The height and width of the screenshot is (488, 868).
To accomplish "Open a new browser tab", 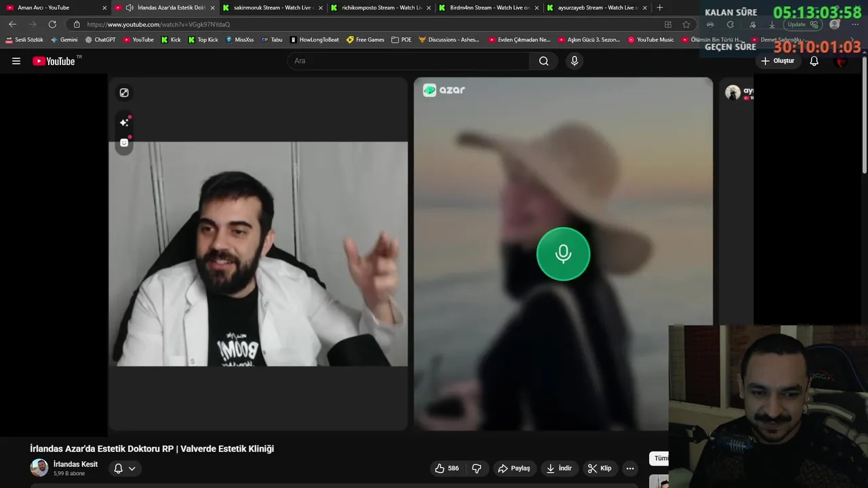I will [x=660, y=7].
